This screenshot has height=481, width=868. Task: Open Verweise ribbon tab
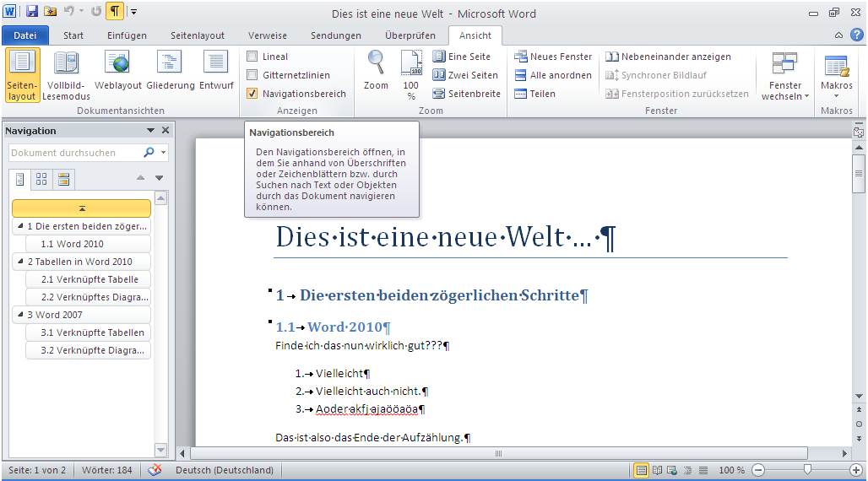(x=268, y=35)
